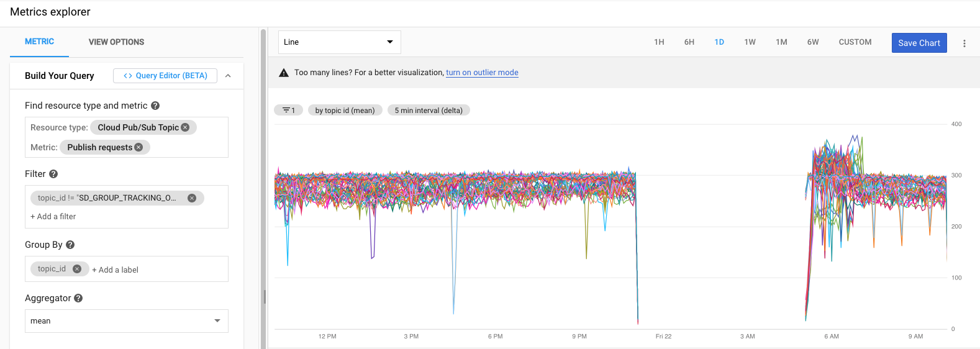Click the filter count chip showing 1

click(289, 110)
